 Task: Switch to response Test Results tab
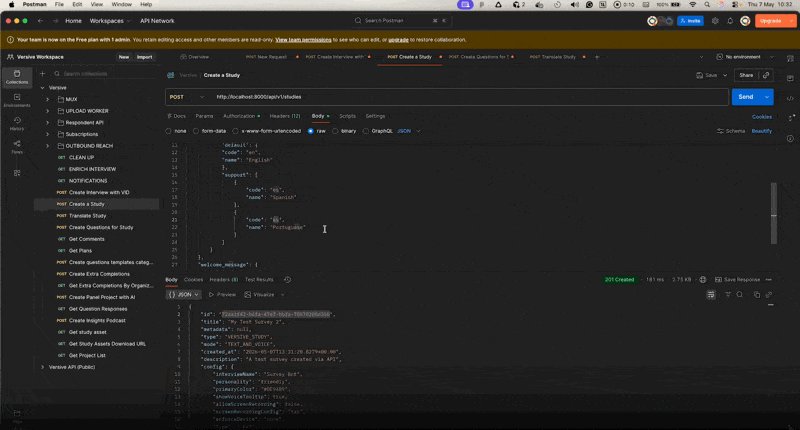259,280
